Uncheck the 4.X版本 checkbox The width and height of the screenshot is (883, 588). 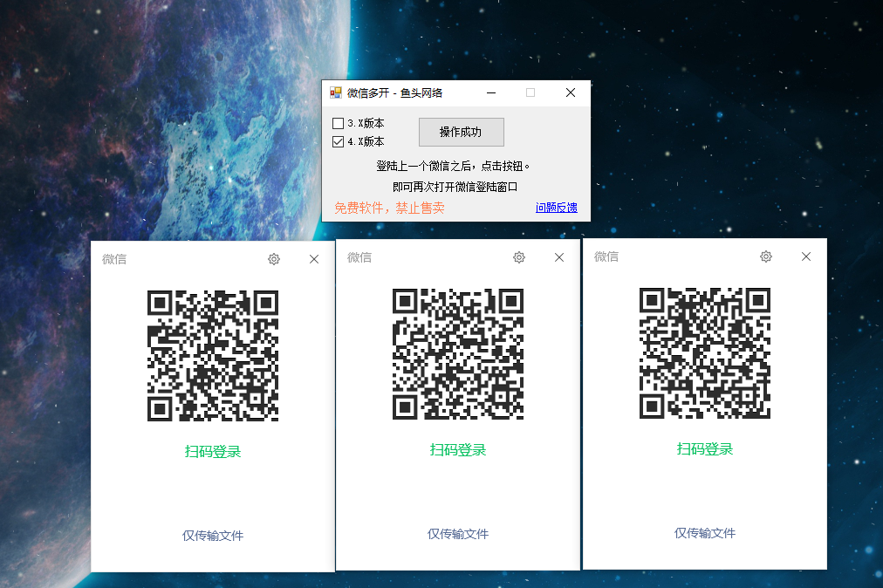tap(338, 141)
